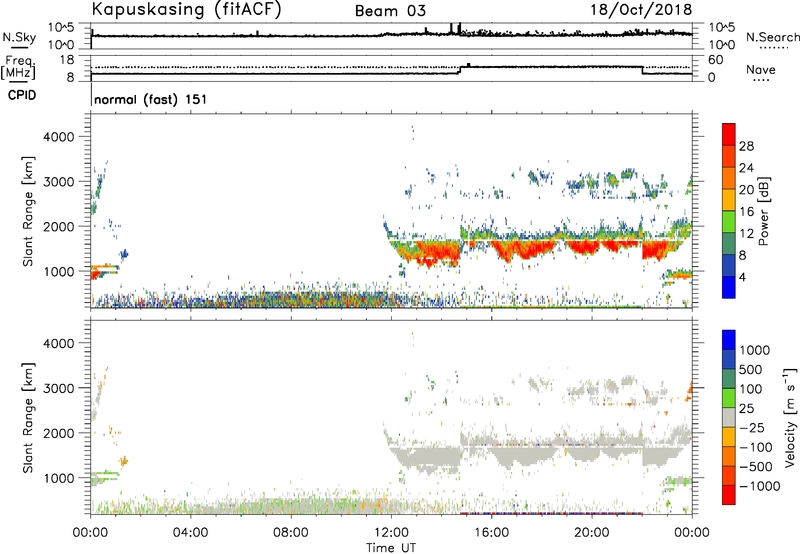800x554 pixels.
Task: Click the 'CPID' label
Action: 22,95
